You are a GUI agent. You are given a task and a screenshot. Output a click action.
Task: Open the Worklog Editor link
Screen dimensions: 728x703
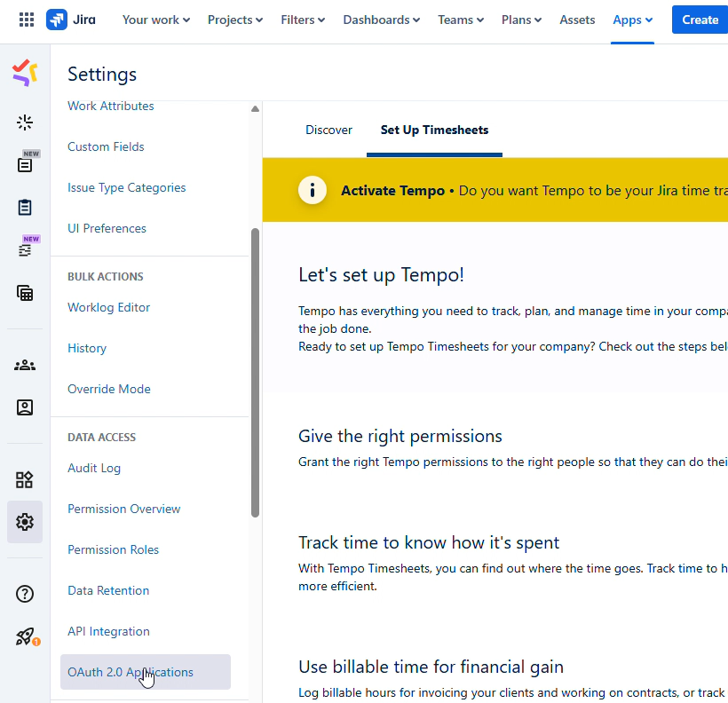click(x=108, y=307)
